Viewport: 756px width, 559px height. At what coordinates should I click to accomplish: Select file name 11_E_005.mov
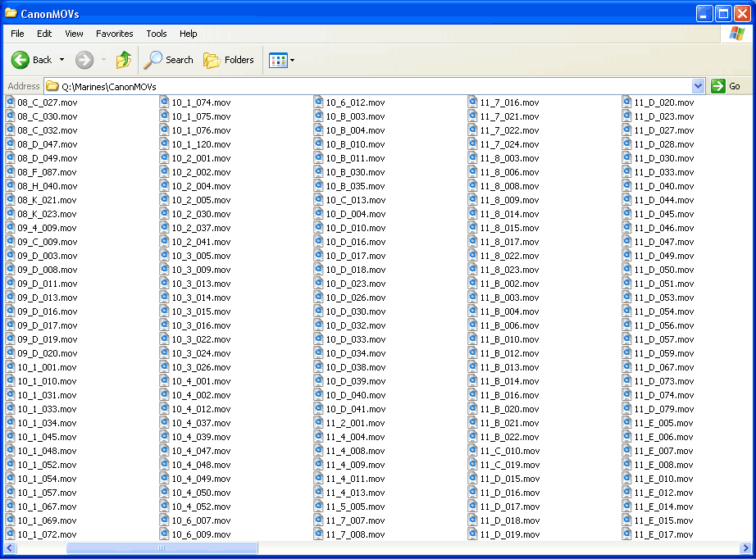coord(664,423)
